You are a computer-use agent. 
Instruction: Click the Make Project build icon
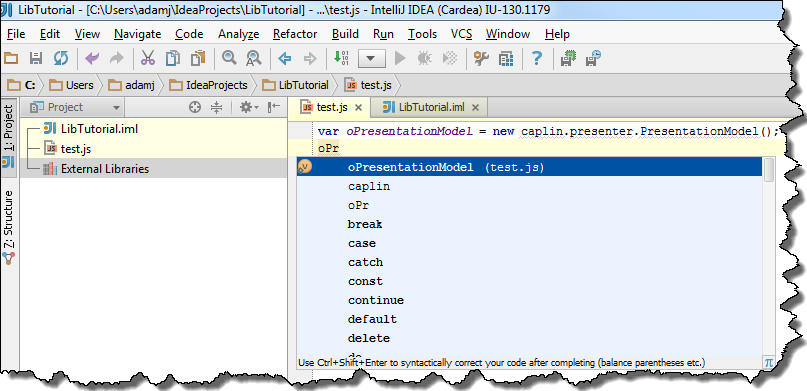coord(341,58)
